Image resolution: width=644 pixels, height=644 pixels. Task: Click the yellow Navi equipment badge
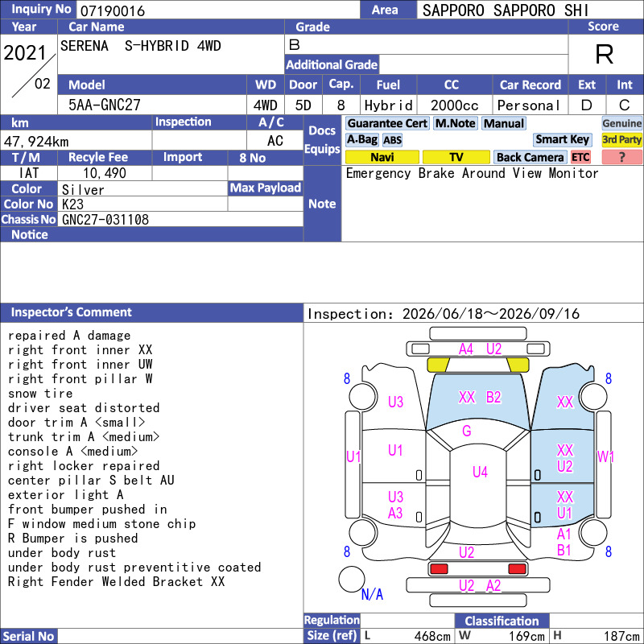point(382,157)
